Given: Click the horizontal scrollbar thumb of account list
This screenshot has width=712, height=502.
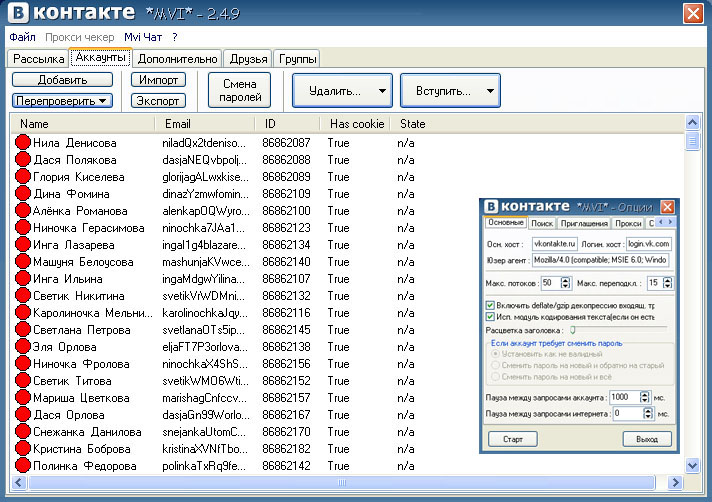Looking at the screenshot, I should [x=342, y=482].
